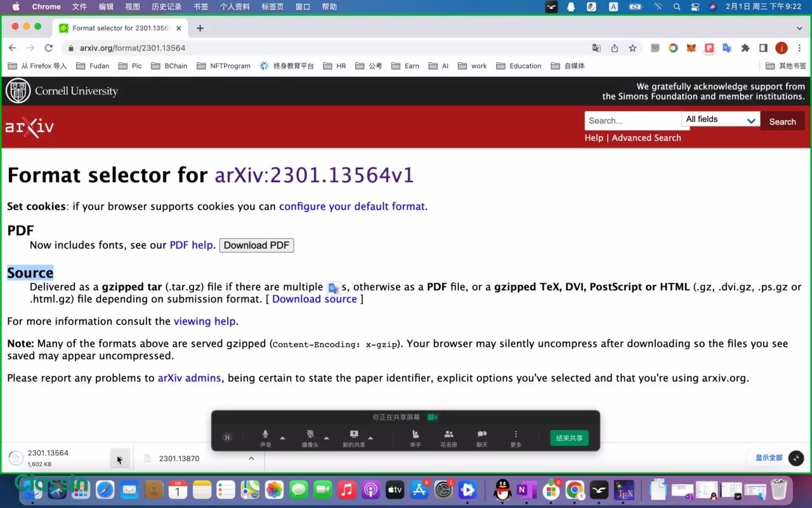Screen dimensions: 812x508
Task: Open the Chrome profile avatar 'j'
Action: point(782,48)
